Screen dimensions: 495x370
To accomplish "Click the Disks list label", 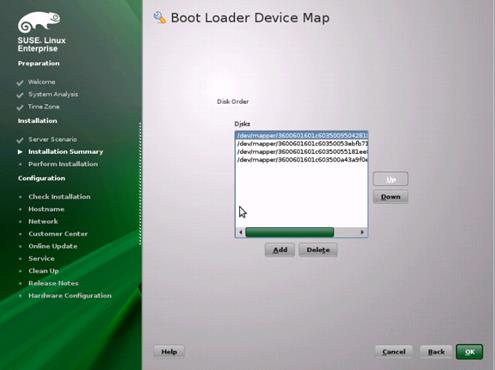I will tap(242, 124).
